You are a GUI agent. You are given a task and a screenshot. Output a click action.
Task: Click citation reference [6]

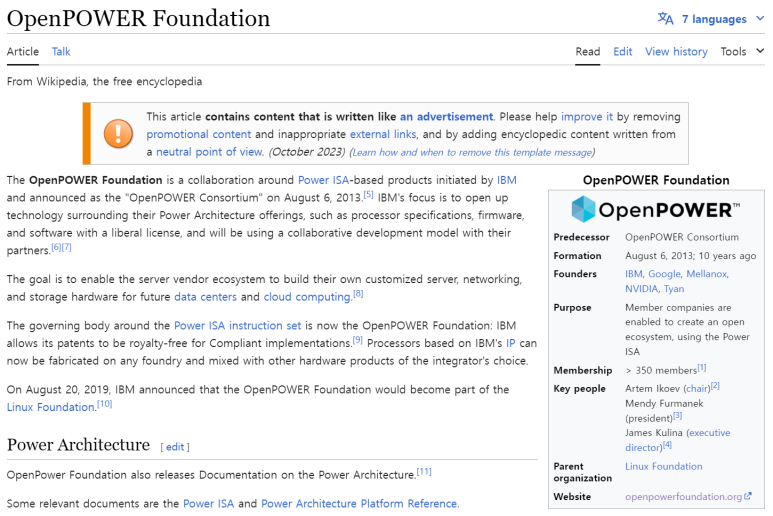coord(56,247)
